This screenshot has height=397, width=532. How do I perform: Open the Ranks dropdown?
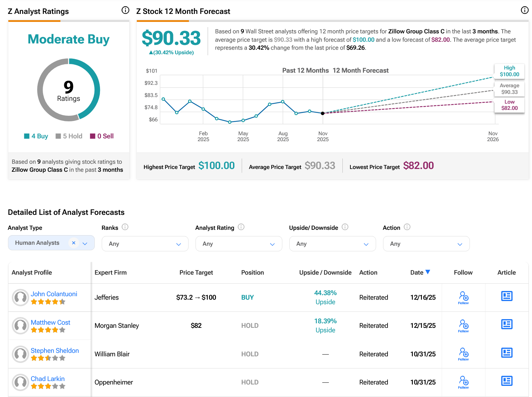(x=145, y=244)
